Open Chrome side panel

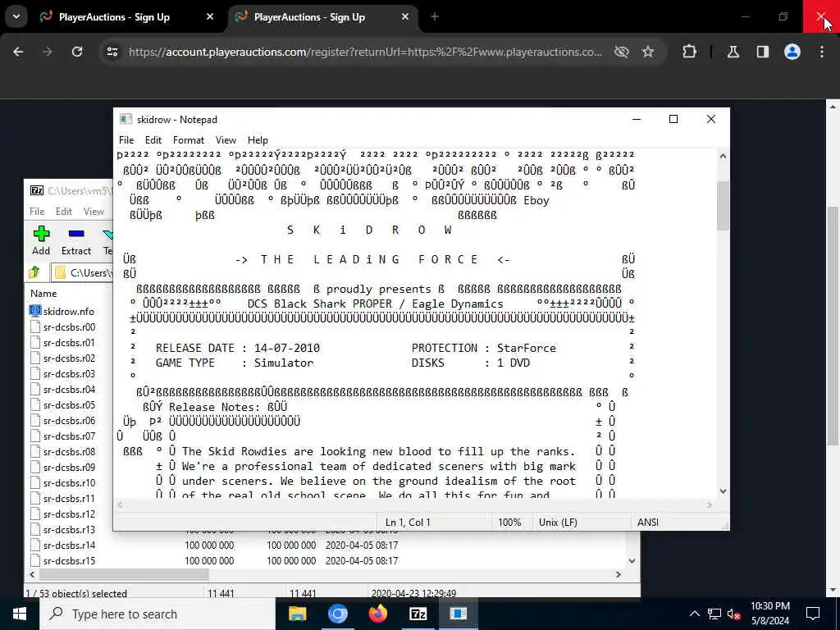point(763,52)
